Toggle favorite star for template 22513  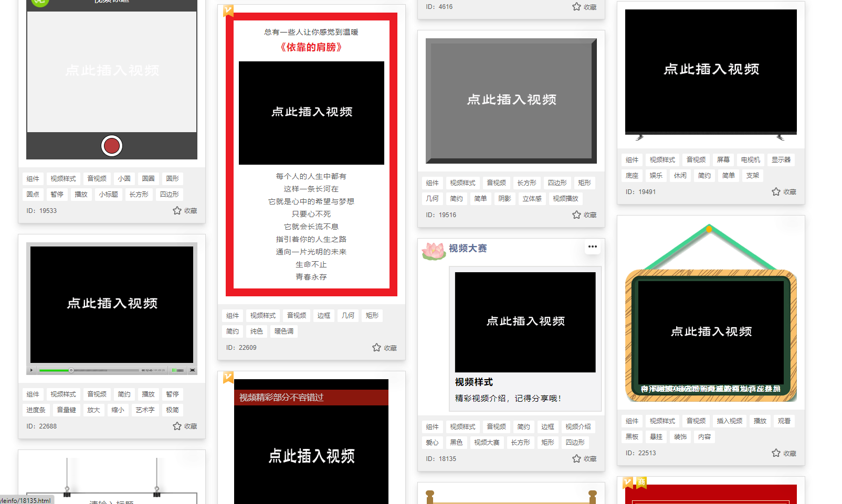tap(775, 453)
